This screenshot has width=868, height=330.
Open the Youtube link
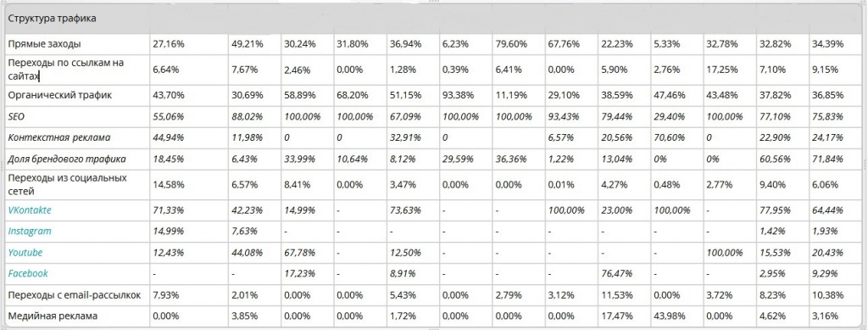click(25, 253)
